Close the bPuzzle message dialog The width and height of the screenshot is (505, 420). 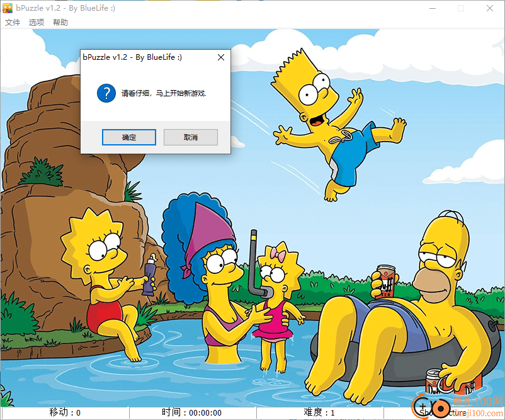pos(221,57)
